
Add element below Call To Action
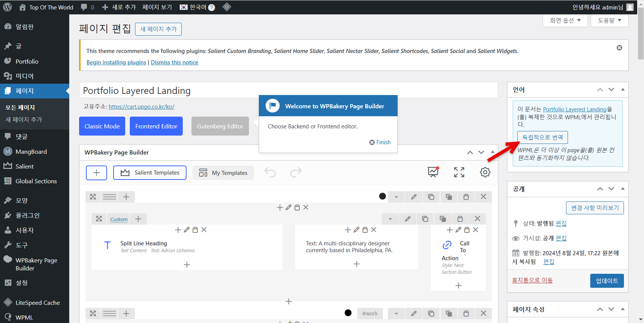pos(459,286)
